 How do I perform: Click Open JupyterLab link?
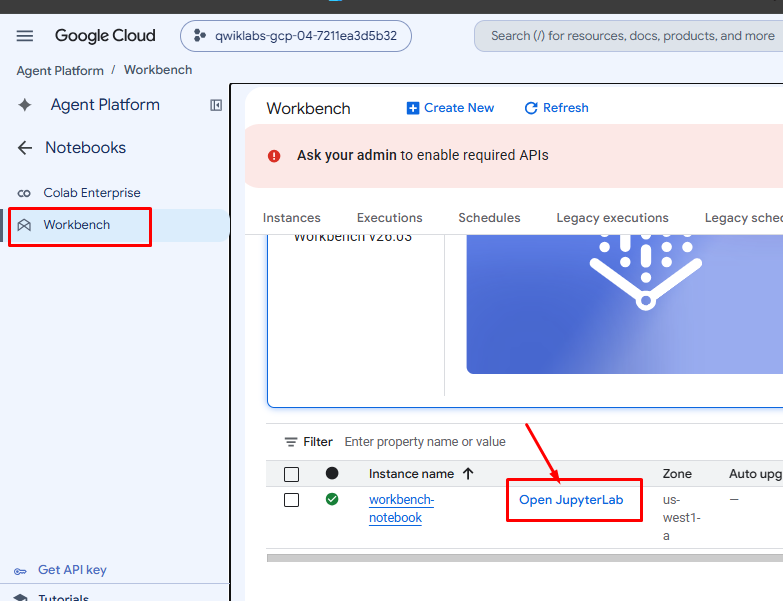(571, 500)
